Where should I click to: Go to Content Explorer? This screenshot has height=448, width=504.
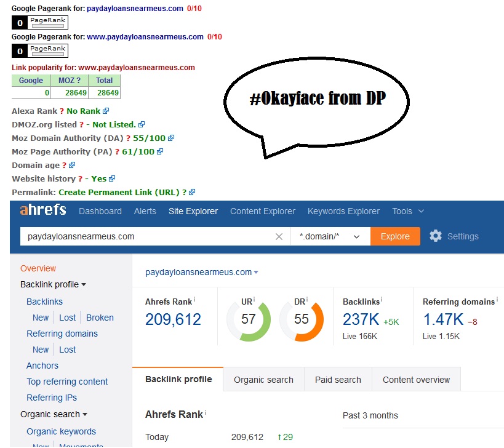[x=263, y=211]
